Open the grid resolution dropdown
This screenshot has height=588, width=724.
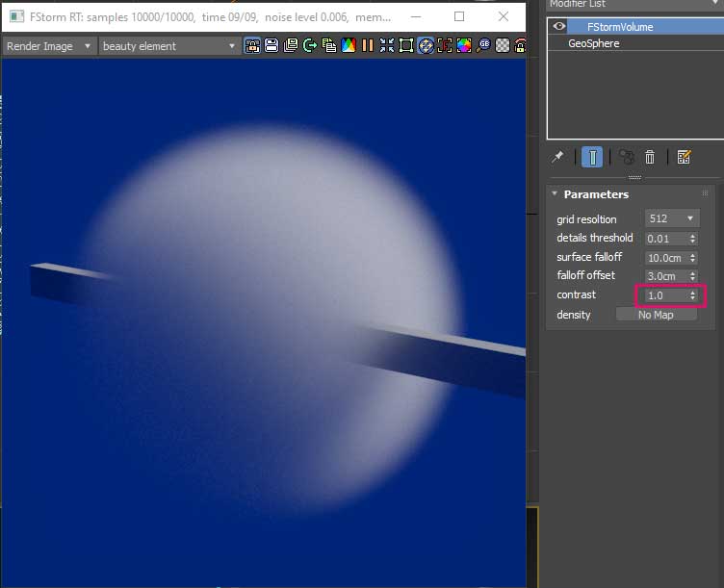(672, 219)
